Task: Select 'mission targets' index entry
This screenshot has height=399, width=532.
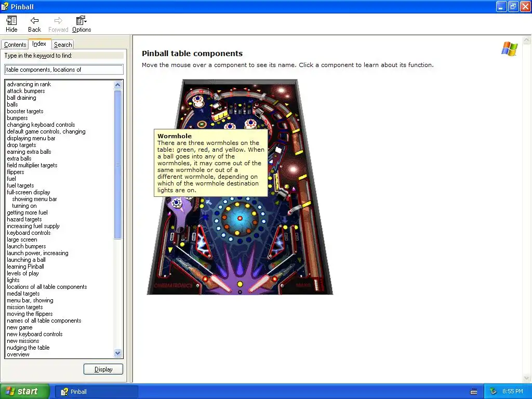Action: click(25, 308)
